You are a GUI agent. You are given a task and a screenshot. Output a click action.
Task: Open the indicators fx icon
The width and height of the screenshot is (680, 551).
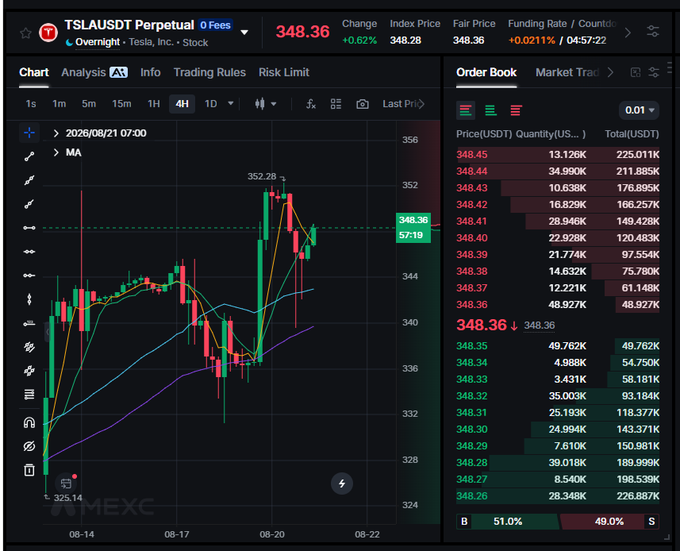pos(311,104)
